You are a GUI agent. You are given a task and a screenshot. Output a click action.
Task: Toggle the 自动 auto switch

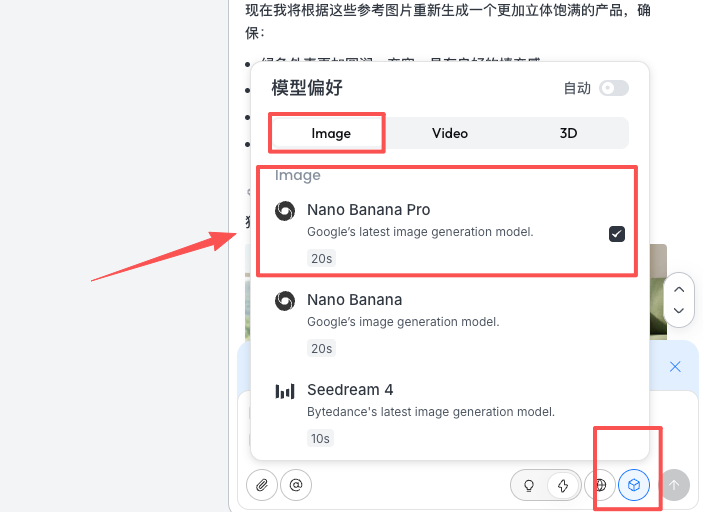tap(614, 88)
